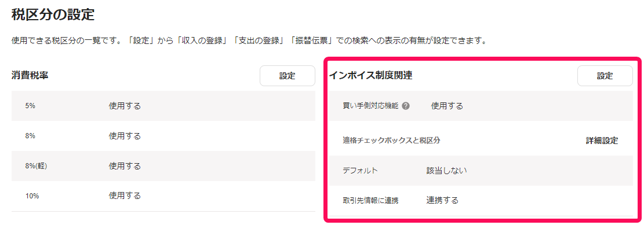Click 使用する value for 5% rate
Viewport: 644px width, 225px height.
(x=125, y=106)
